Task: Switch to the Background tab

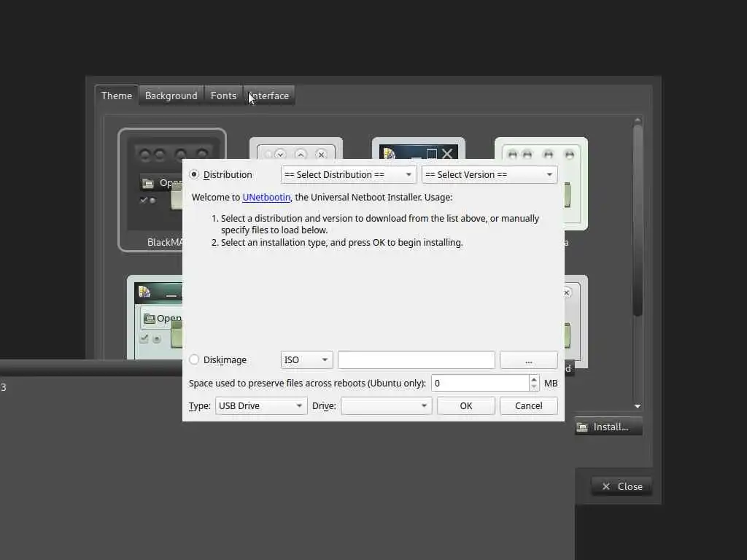Action: coord(171,96)
